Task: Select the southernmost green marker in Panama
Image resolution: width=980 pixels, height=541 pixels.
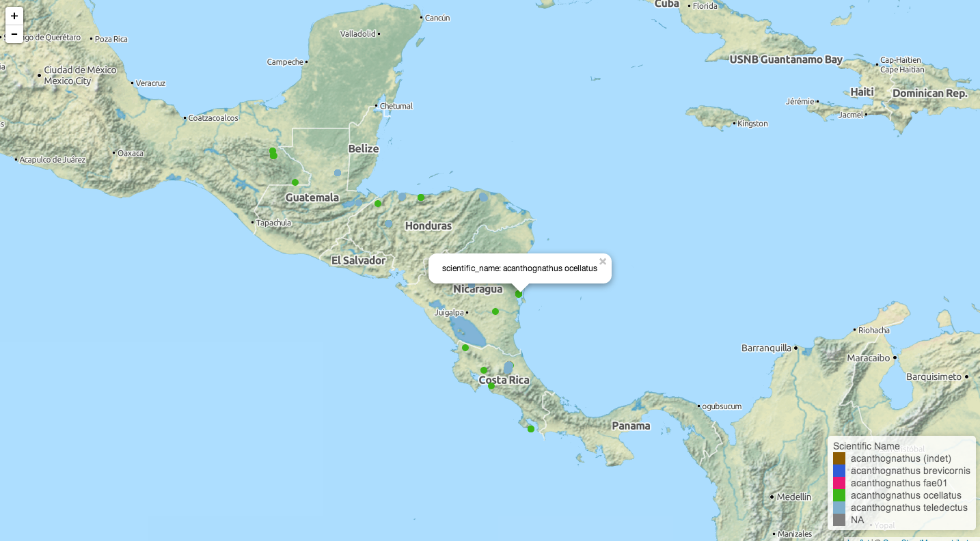Action: [x=530, y=428]
